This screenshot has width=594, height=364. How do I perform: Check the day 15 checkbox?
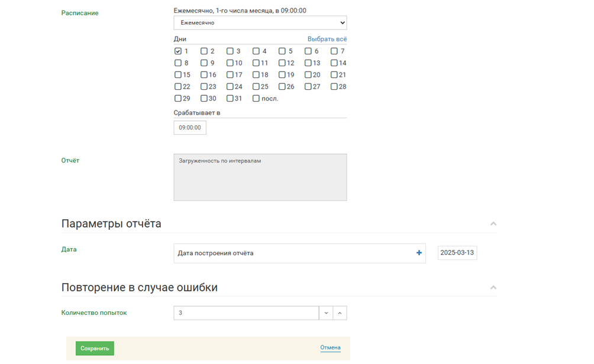[x=178, y=75]
